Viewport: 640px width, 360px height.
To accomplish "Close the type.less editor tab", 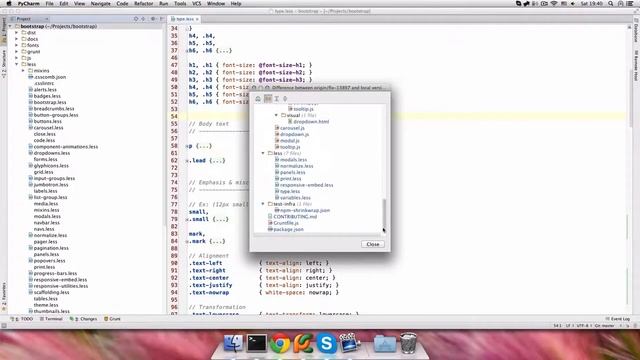I will (x=198, y=19).
